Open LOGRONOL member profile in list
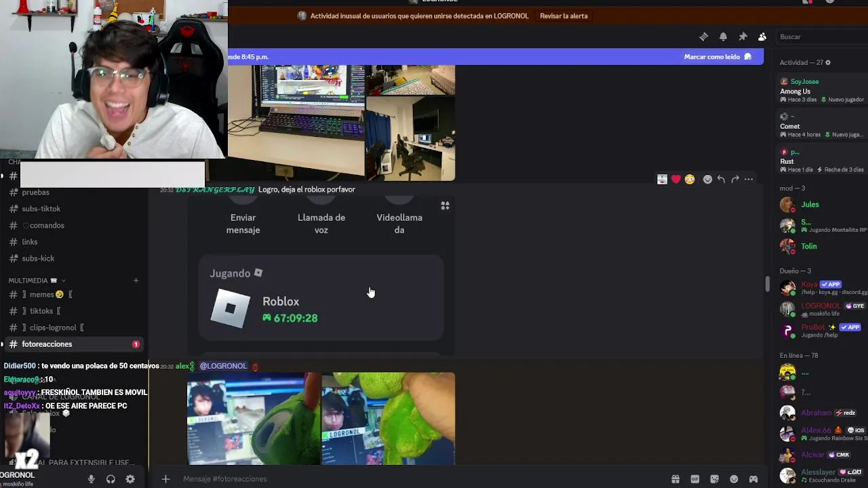The height and width of the screenshot is (488, 868). pos(822,309)
